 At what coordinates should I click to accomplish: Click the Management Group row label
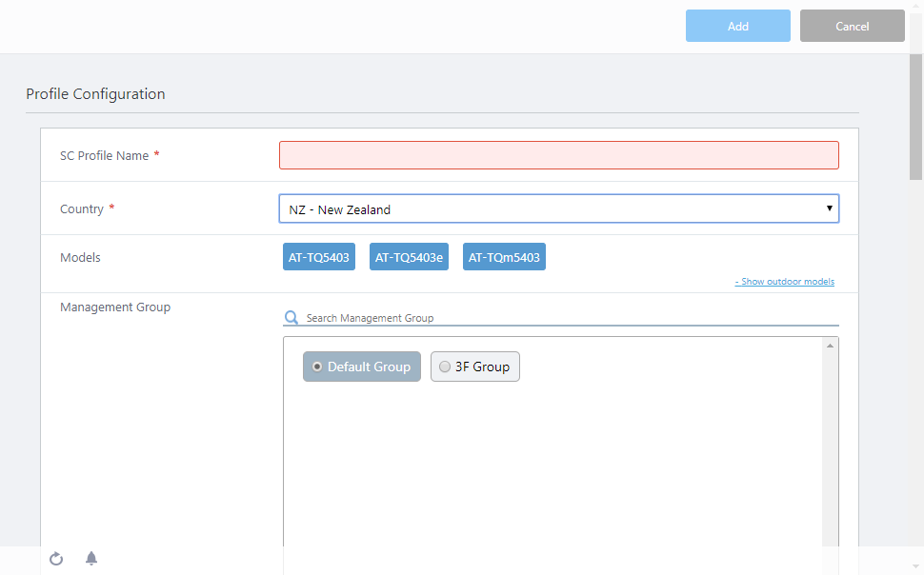point(115,307)
